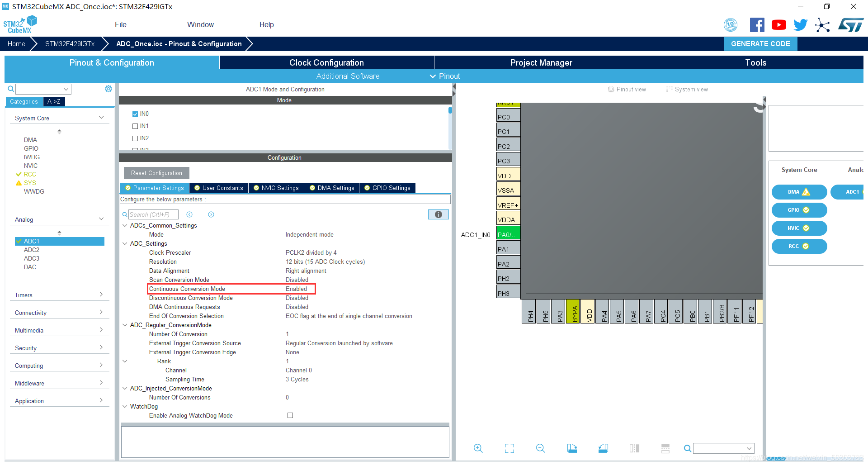Select the A->Z sorting tab

54,101
